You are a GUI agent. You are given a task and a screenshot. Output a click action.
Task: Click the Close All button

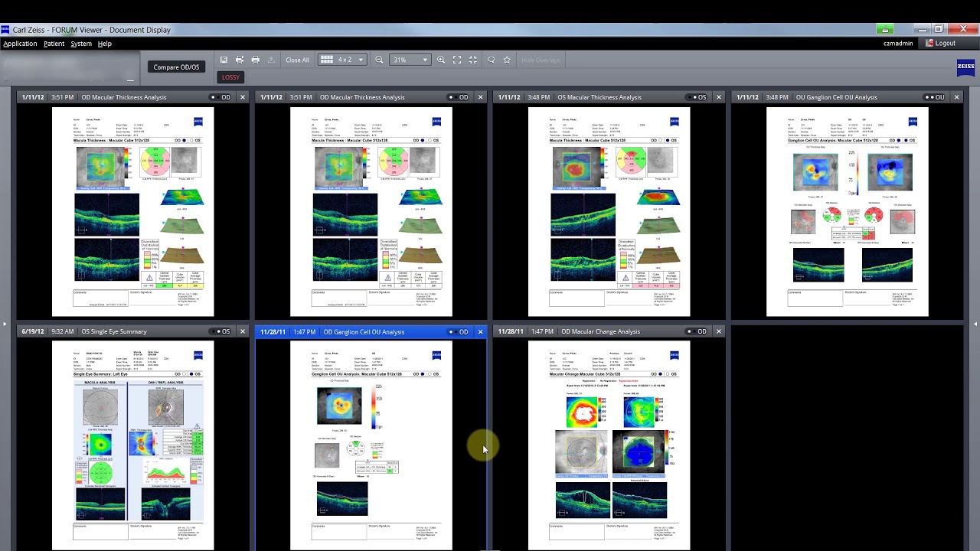click(x=297, y=60)
